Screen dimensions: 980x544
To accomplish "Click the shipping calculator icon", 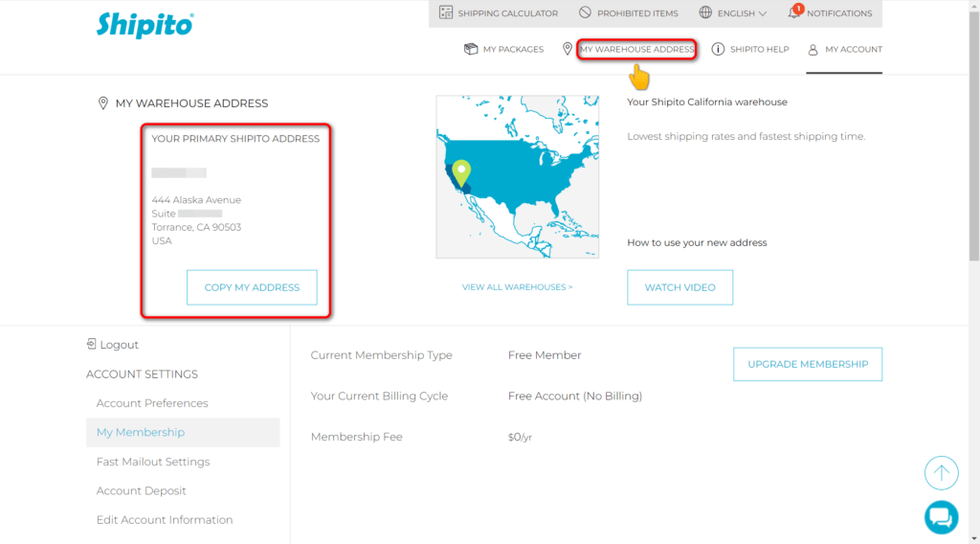I will click(x=446, y=12).
